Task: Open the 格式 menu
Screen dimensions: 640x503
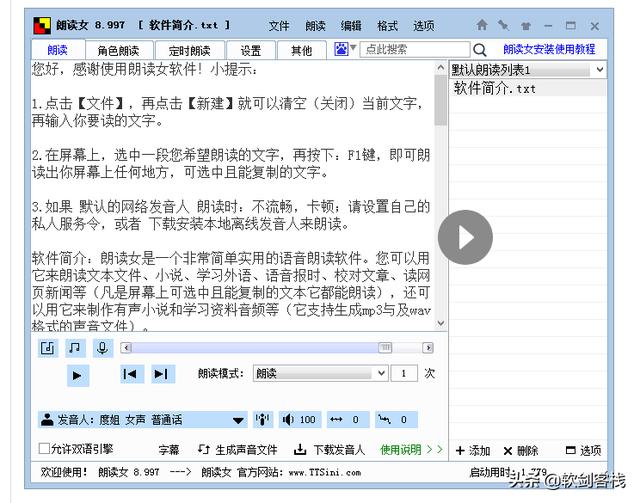Action: (387, 26)
